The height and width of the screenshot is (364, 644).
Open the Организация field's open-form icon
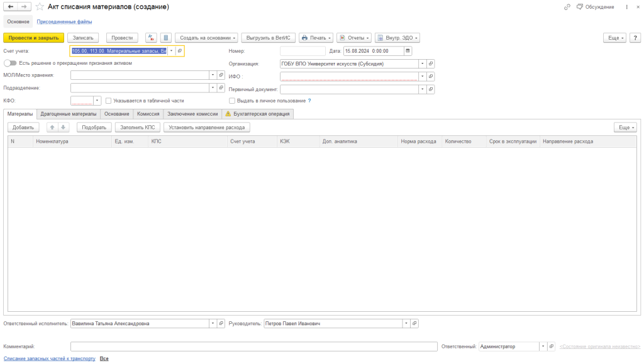pos(431,63)
